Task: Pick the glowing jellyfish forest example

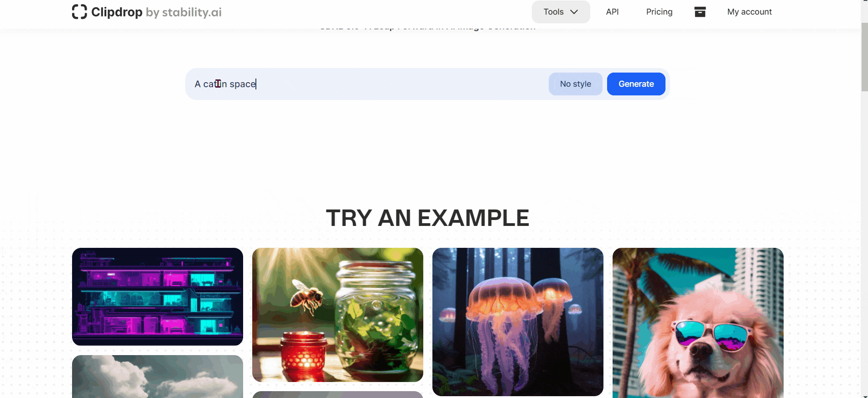Action: (518, 322)
